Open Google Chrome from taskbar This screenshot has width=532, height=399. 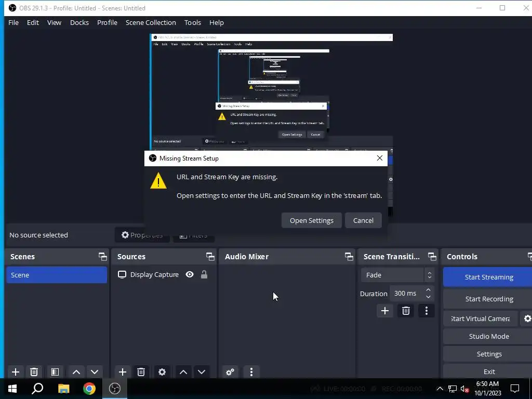click(x=89, y=389)
